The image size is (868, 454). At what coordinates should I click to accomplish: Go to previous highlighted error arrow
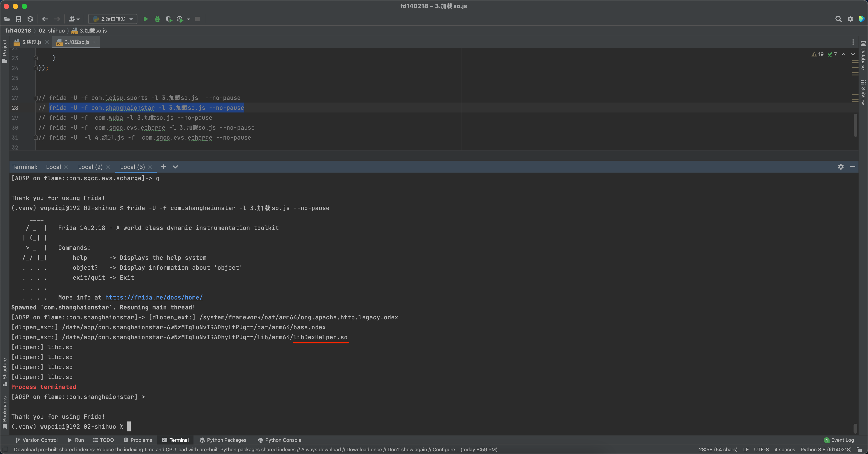pos(843,54)
